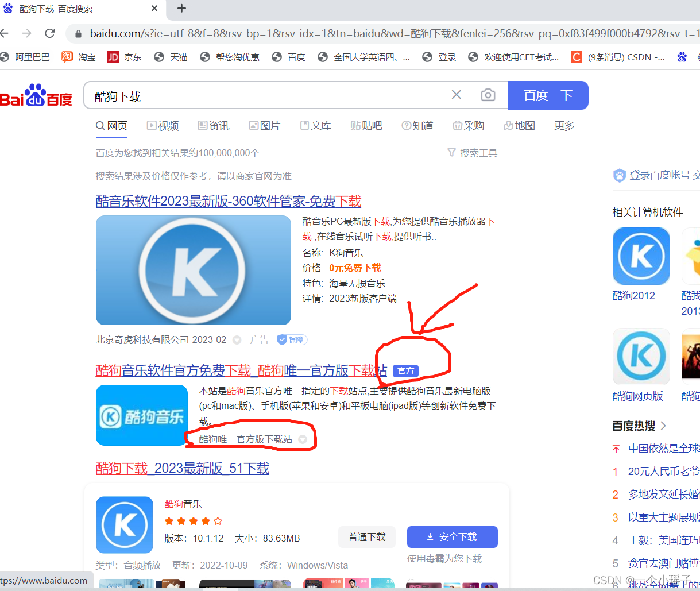Expand arrow next to 北京奇虎科技有限公司 2023-02
700x591 pixels.
237,340
